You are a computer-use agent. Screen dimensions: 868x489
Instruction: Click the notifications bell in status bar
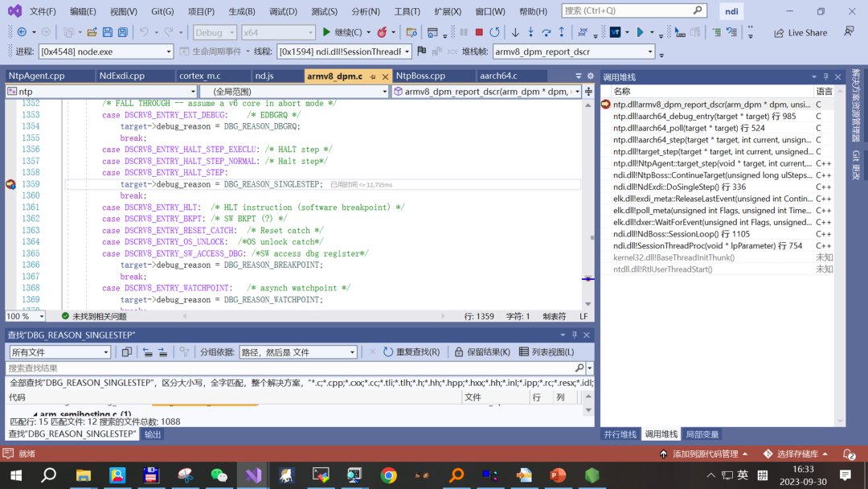click(x=849, y=454)
